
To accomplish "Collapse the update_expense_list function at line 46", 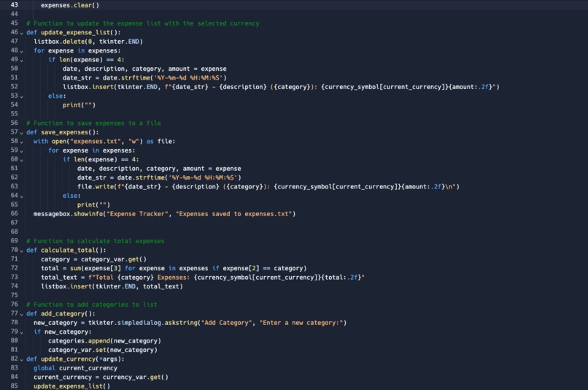I will point(21,33).
